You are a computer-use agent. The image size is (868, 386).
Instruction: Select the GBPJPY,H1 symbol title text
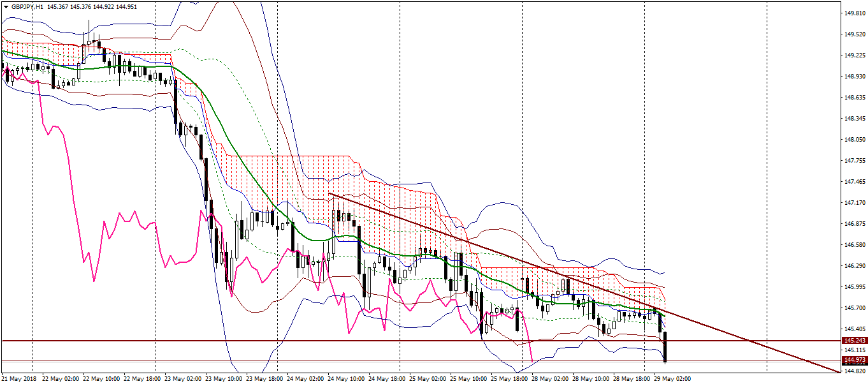click(x=27, y=6)
